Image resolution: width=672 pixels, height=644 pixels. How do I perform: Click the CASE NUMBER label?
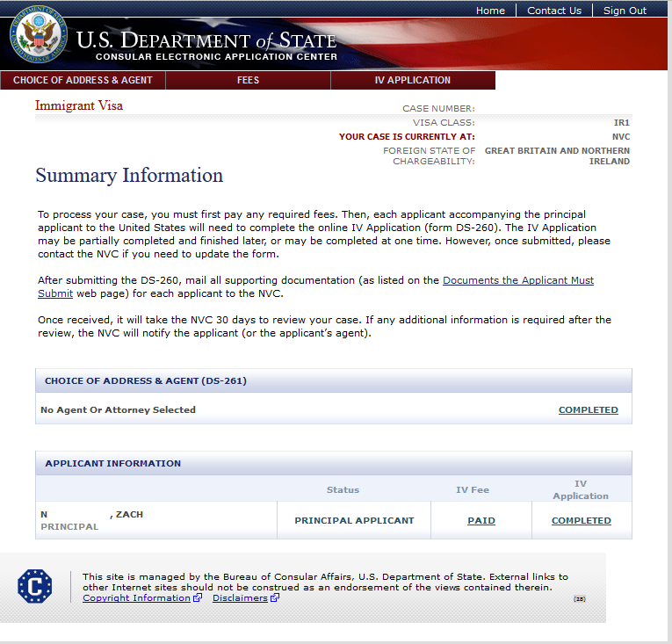(x=438, y=108)
